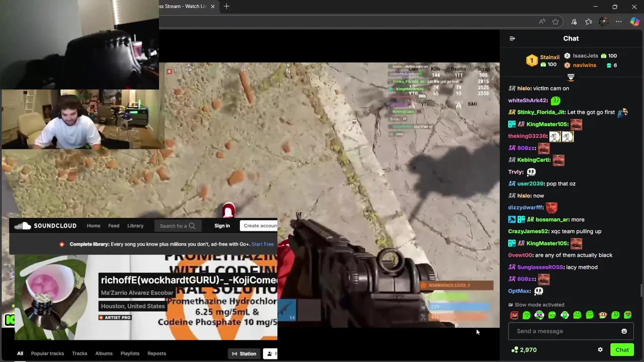Viewport: 644px width, 362px height.
Task: Click the green Chat send button
Action: 622,350
